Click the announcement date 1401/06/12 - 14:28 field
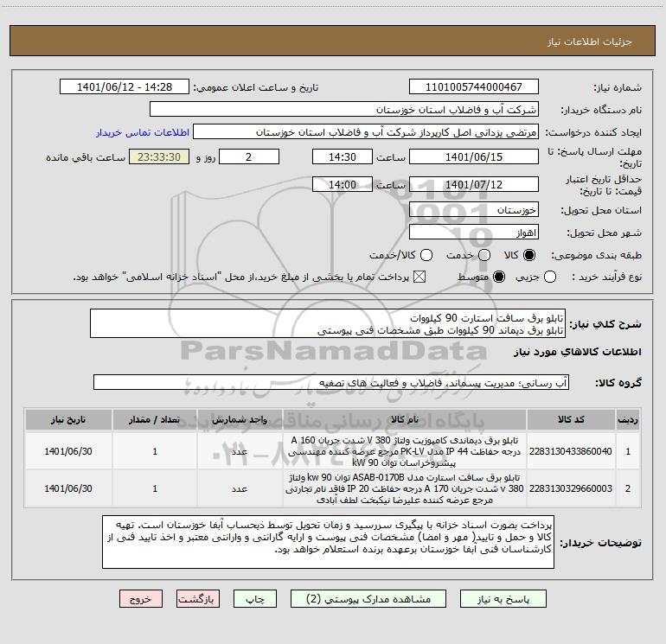 [x=125, y=87]
